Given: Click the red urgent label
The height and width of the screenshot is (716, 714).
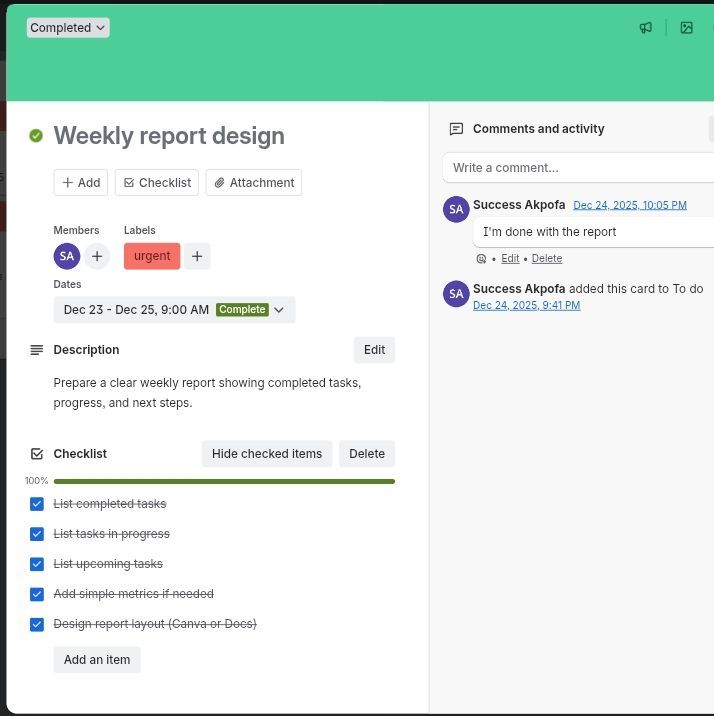Looking at the screenshot, I should pos(152,256).
